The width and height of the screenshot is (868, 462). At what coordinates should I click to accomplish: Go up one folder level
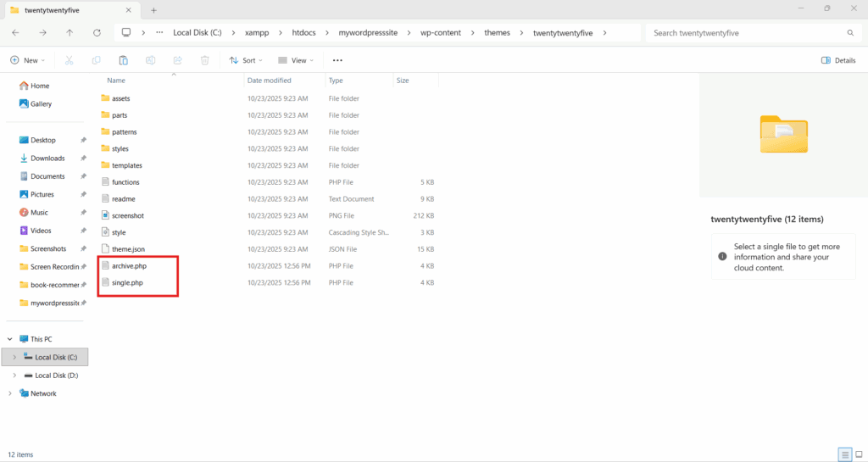[x=70, y=33]
